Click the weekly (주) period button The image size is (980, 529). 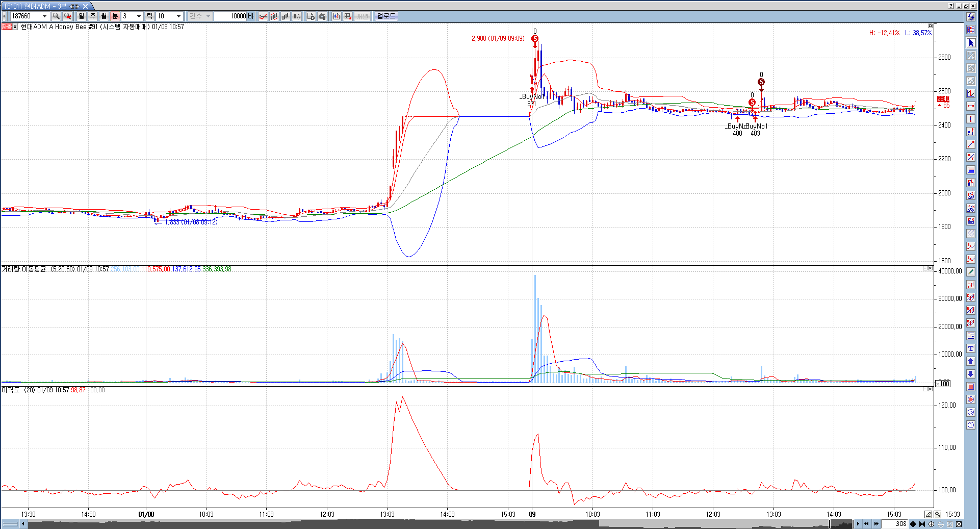[x=93, y=16]
